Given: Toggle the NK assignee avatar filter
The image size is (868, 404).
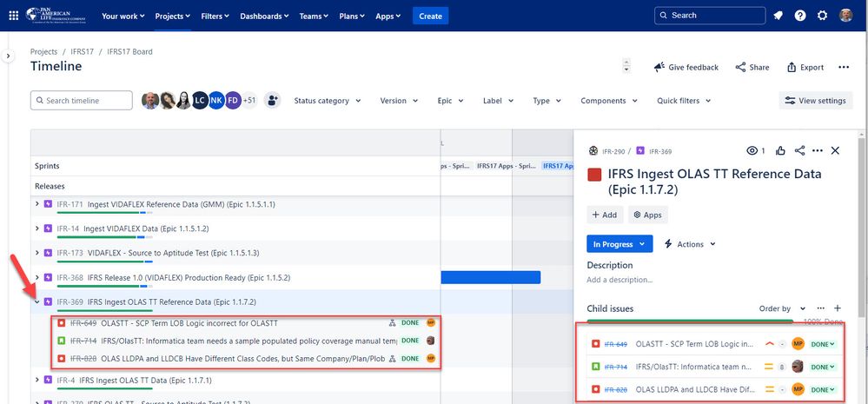Looking at the screenshot, I should tap(216, 100).
